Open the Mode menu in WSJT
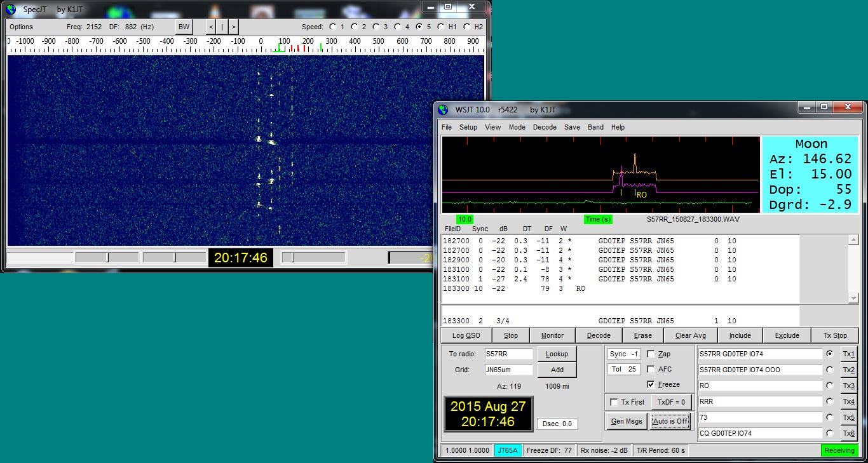868x463 pixels. [x=517, y=127]
